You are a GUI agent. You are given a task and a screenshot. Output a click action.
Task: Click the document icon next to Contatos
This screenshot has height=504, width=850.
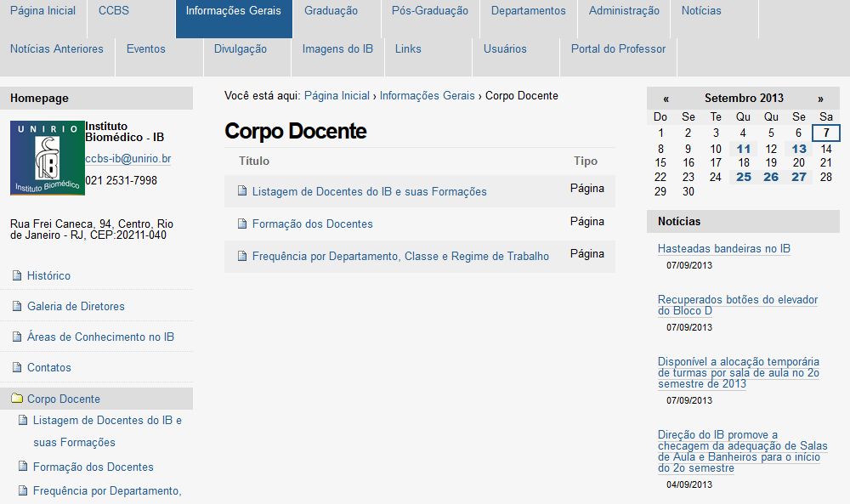[x=15, y=366]
